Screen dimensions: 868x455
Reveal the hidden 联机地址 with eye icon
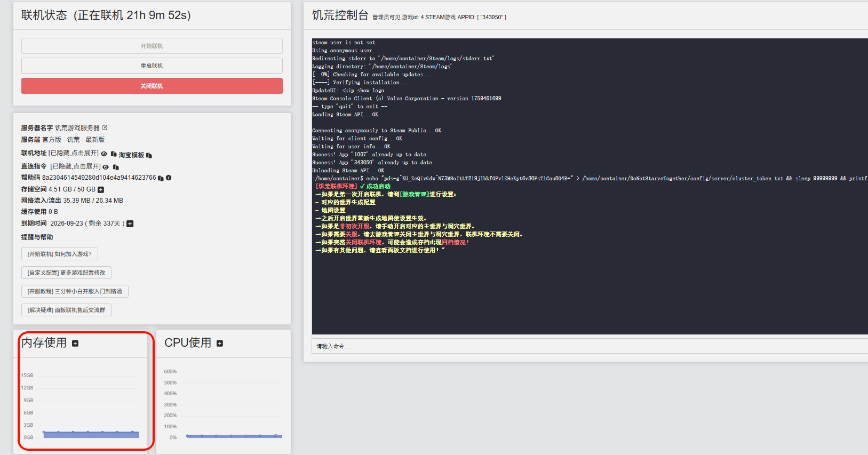[x=104, y=154]
